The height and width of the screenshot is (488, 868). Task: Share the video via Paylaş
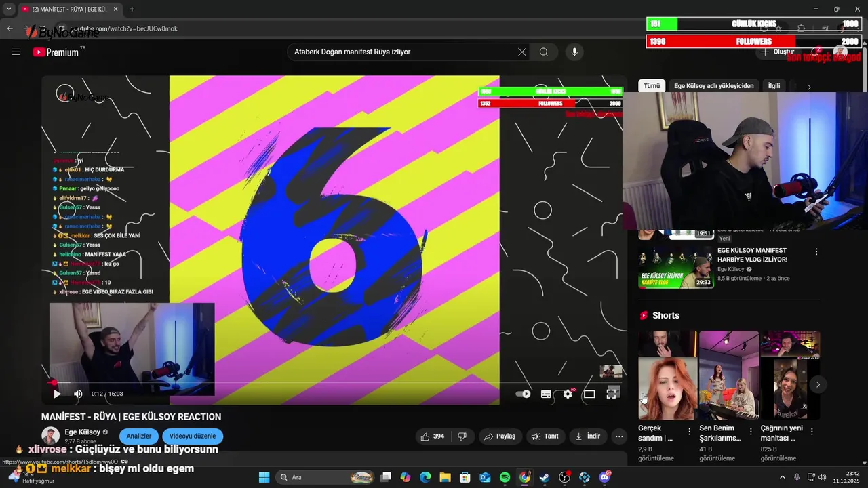(x=500, y=436)
